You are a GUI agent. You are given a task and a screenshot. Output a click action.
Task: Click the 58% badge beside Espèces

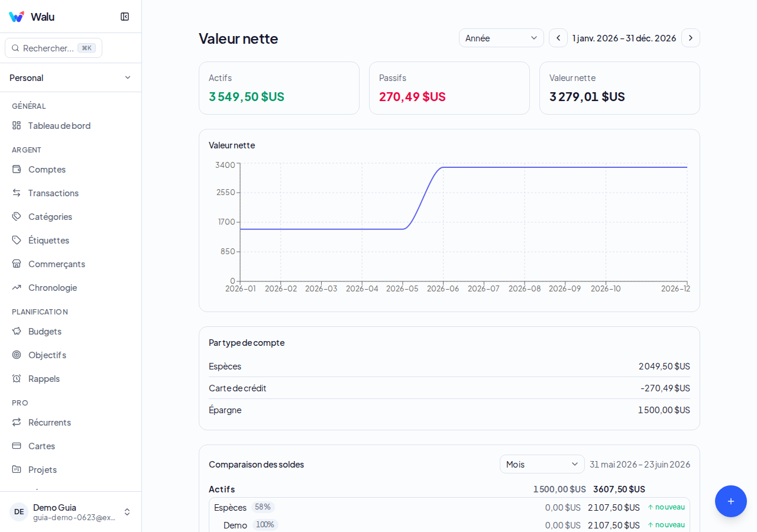263,507
